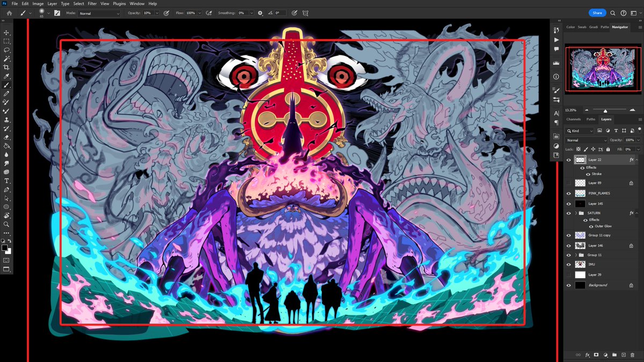
Task: Delete layer with trash icon
Action: (633, 355)
